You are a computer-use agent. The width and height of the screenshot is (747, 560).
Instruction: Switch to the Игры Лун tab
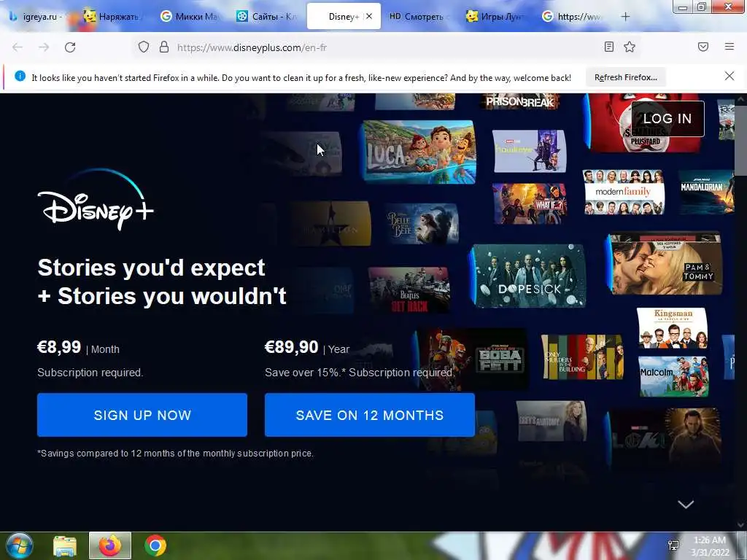pyautogui.click(x=495, y=17)
